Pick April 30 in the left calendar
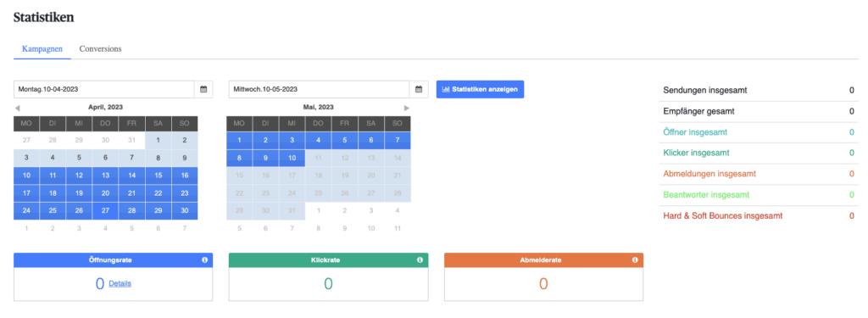 pyautogui.click(x=185, y=211)
